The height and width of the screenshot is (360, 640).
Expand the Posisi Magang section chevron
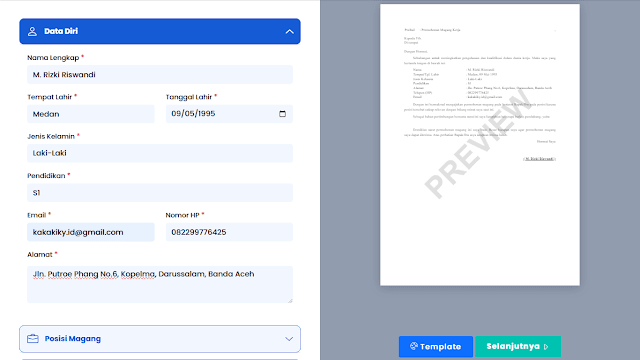289,339
